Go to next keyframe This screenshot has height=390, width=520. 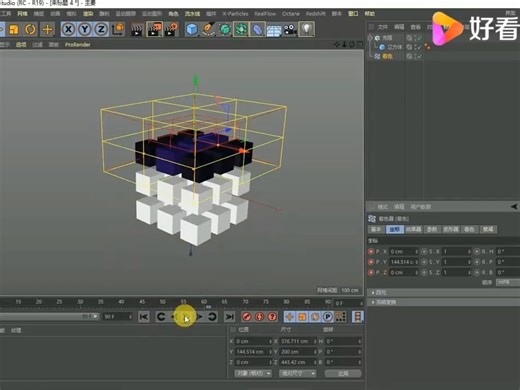point(212,317)
